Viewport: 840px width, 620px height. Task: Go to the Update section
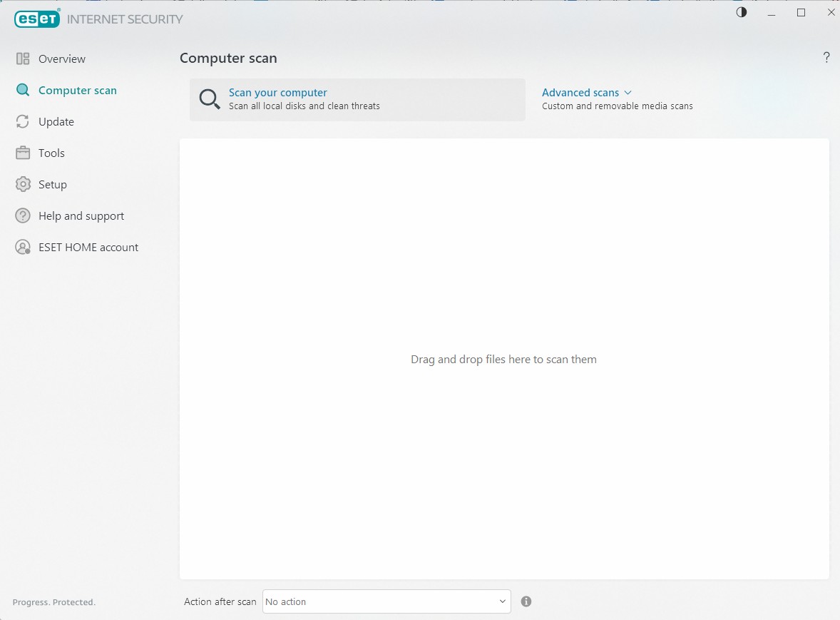point(56,121)
